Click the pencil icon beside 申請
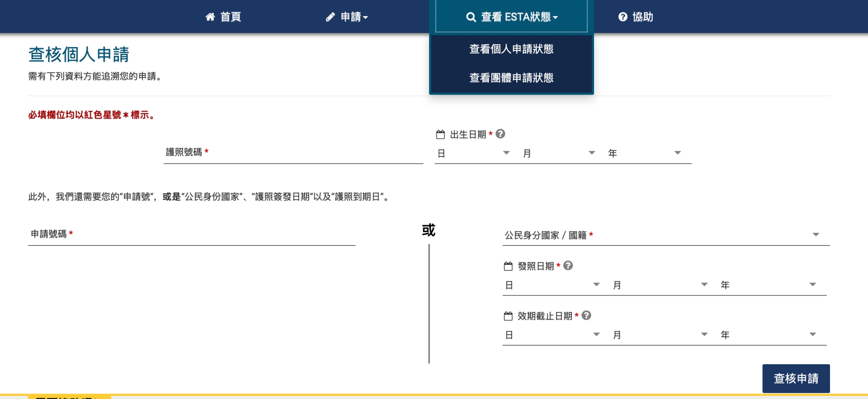This screenshot has height=399, width=868. tap(330, 17)
